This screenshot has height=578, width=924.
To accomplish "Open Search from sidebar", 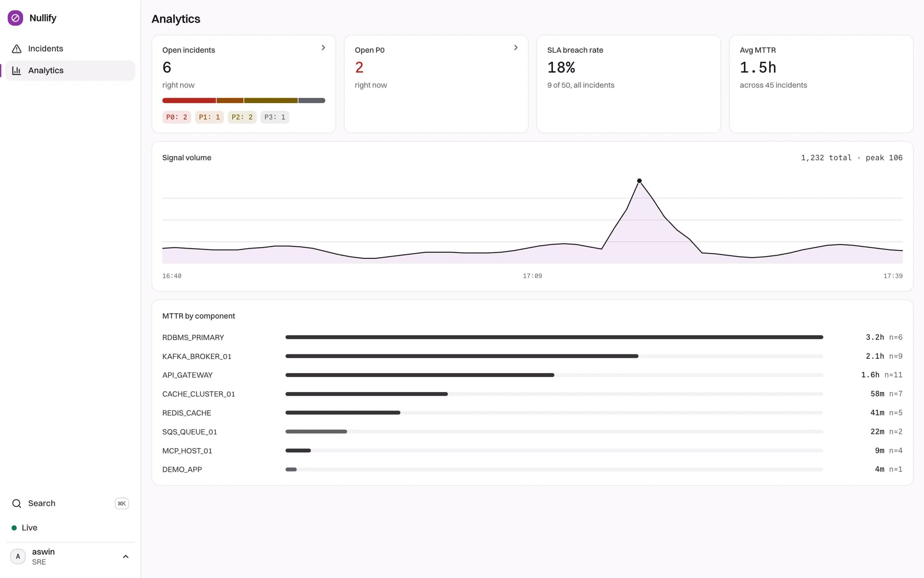I will 70,503.
